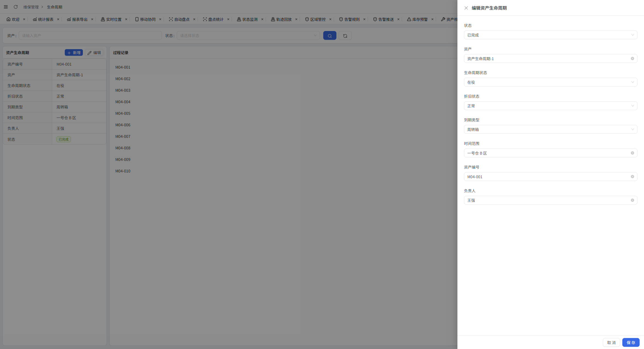Select process record M04-006
Image resolution: width=644 pixels, height=349 pixels.
pyautogui.click(x=123, y=125)
